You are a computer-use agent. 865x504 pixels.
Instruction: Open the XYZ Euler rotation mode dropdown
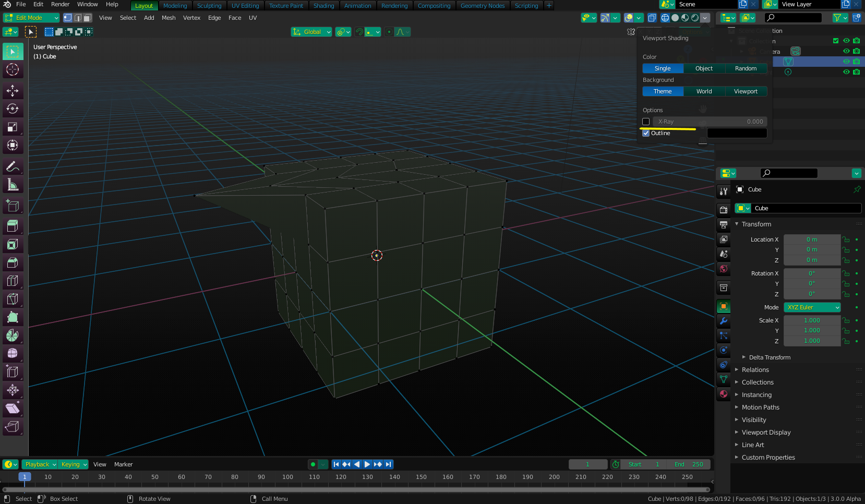pos(812,307)
